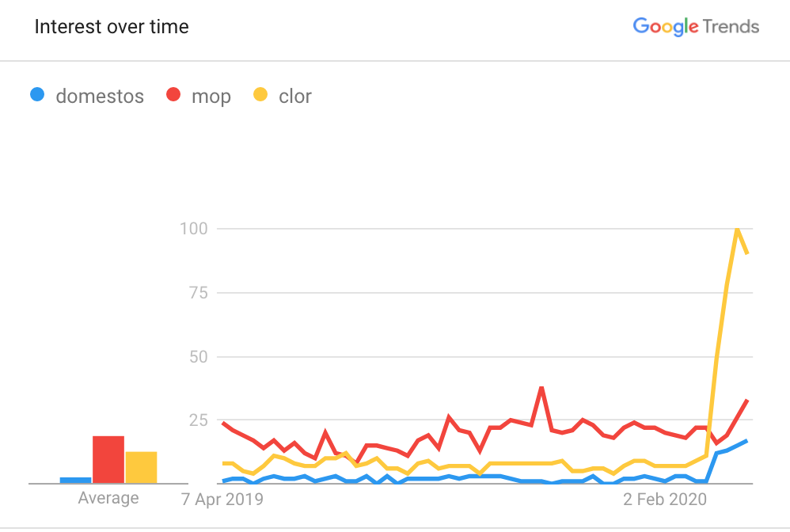
Task: Click the end of red mop line
Action: coord(746,400)
